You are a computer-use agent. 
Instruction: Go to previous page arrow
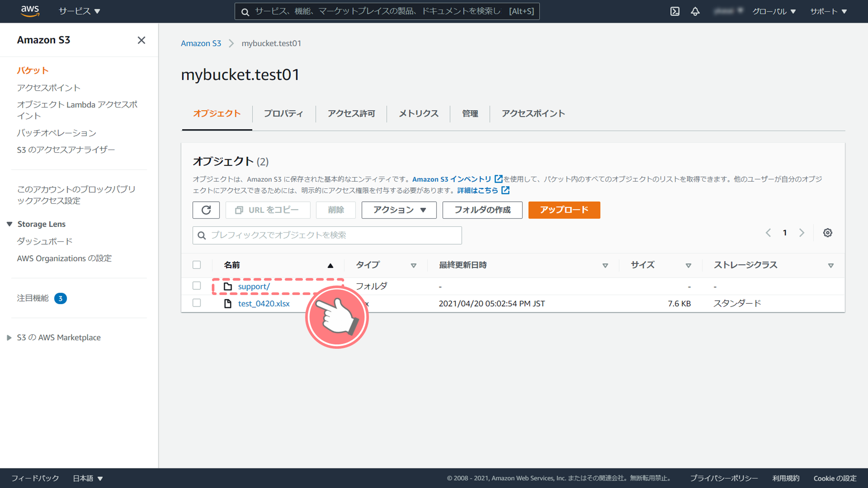point(768,233)
